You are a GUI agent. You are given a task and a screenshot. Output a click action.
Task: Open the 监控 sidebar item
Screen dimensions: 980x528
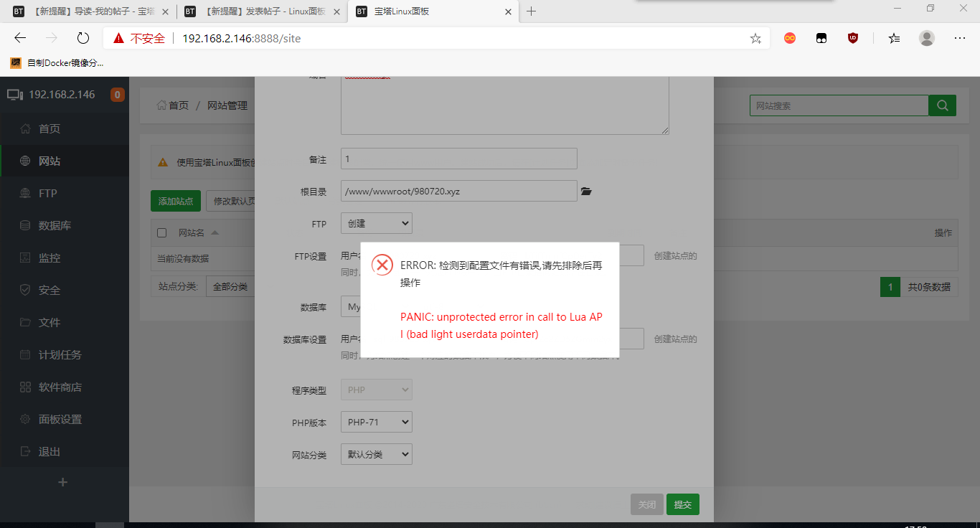(65, 258)
